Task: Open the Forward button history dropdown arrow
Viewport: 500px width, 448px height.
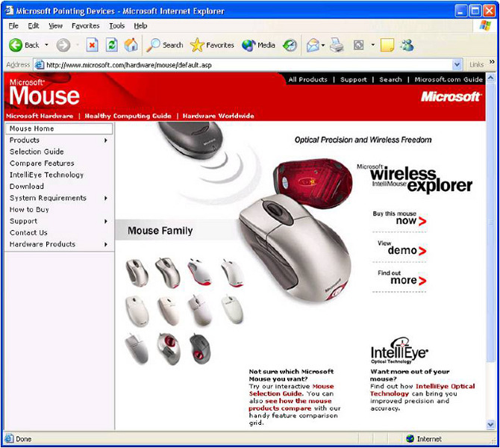Action: [x=78, y=45]
